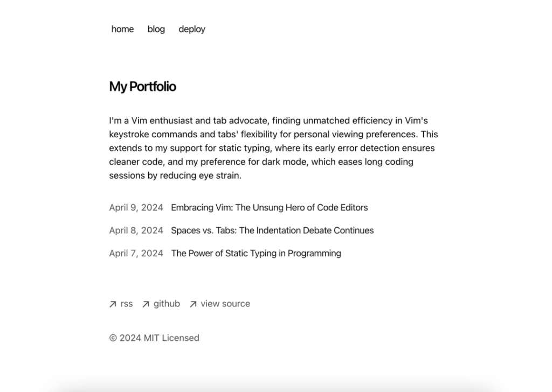Open the Spaces vs. Tabs debate article
552x392 pixels.
272,230
